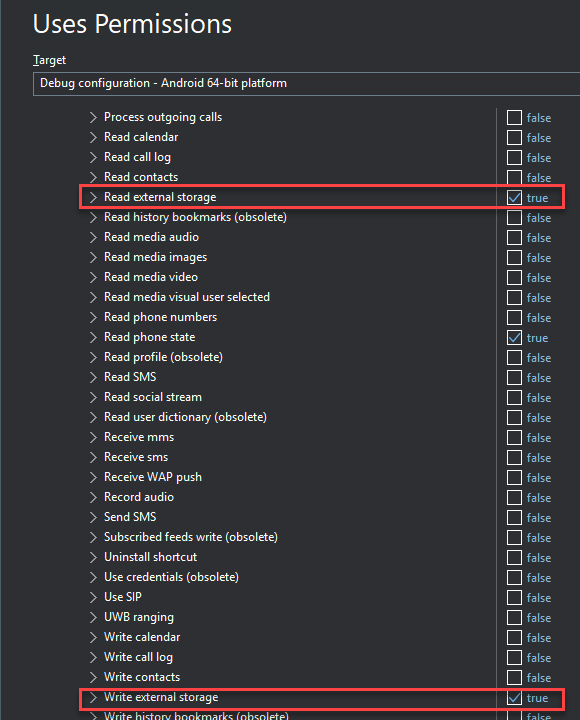Expand the Process outgoing calls row
The image size is (580, 720).
(x=93, y=118)
